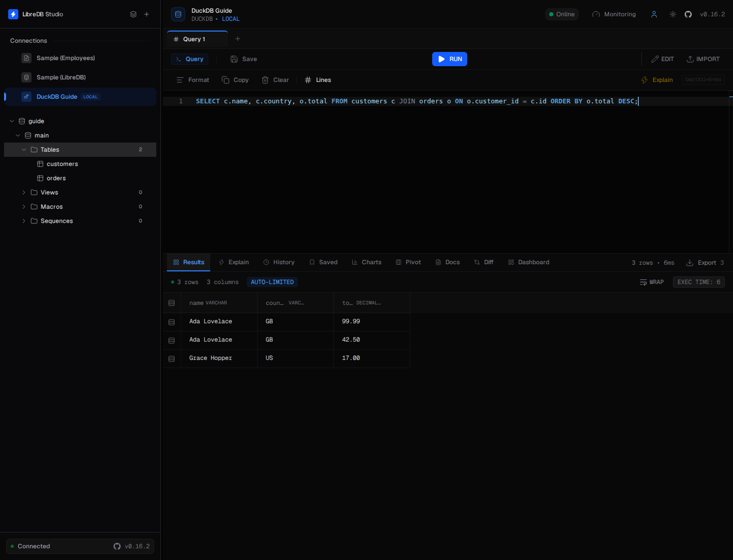Image resolution: width=733 pixels, height=560 pixels.
Task: Click the Format query icon
Action: point(180,80)
